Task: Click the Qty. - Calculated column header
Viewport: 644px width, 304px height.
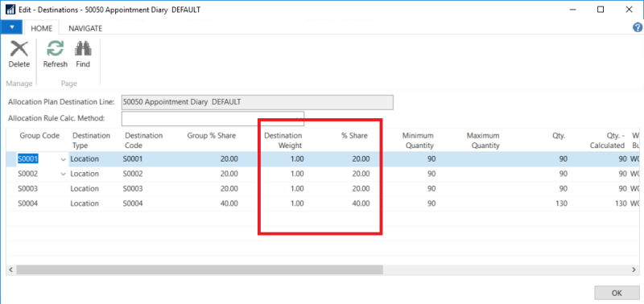Action: (607, 140)
